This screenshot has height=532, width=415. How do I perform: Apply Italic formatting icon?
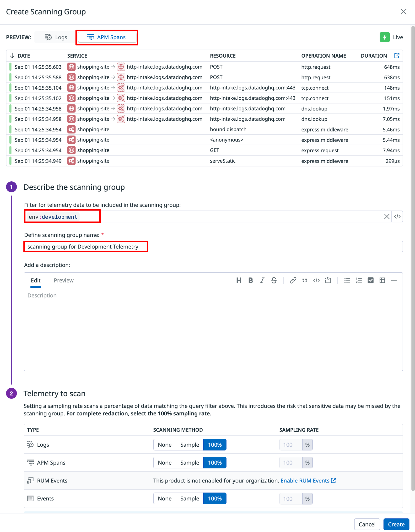coord(262,280)
